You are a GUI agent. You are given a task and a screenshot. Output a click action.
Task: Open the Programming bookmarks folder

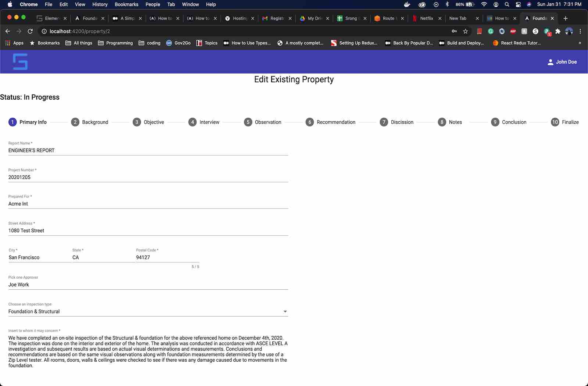(115, 43)
